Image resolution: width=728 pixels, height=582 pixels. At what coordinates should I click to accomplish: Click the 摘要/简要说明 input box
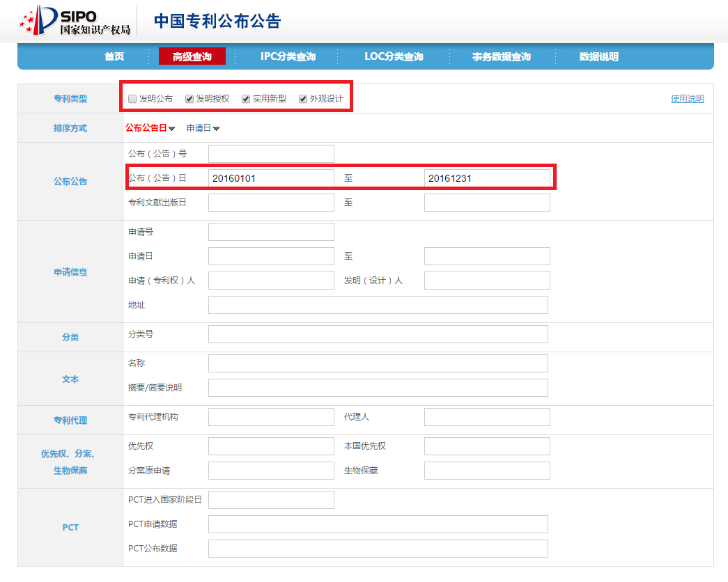[x=378, y=388]
